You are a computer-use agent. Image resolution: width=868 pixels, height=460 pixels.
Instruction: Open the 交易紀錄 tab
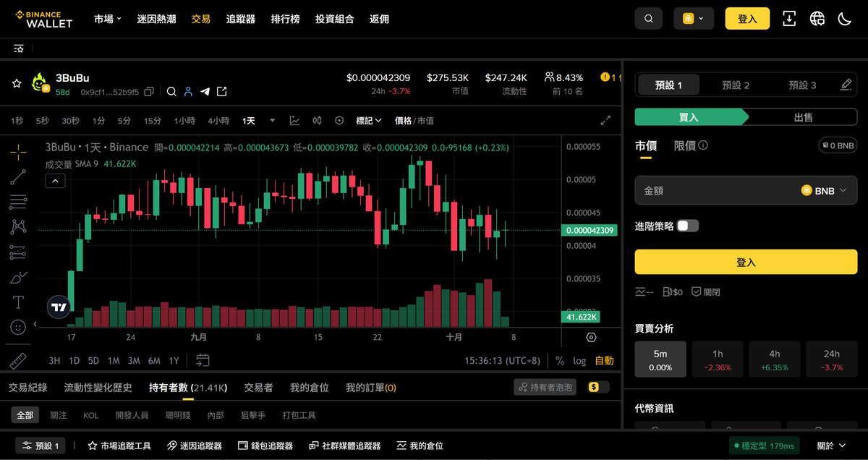coord(27,388)
